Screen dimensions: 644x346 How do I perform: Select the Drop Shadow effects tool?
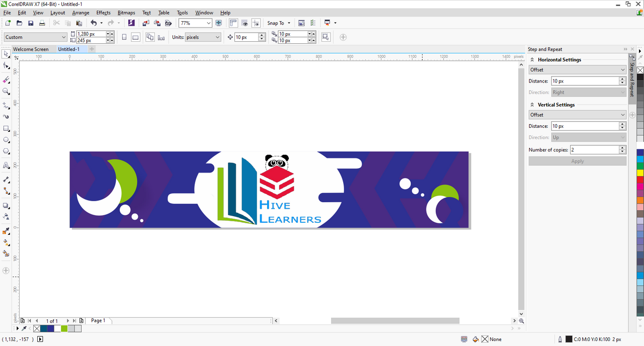[6, 205]
